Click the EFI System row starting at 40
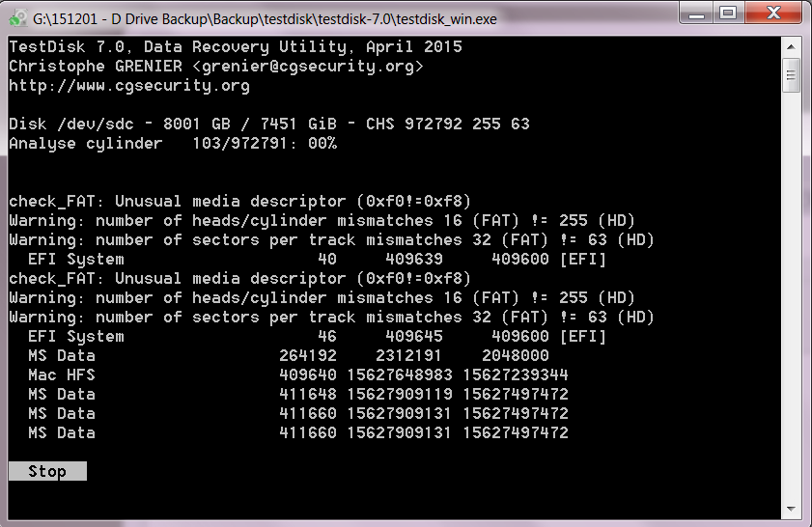 point(317,259)
